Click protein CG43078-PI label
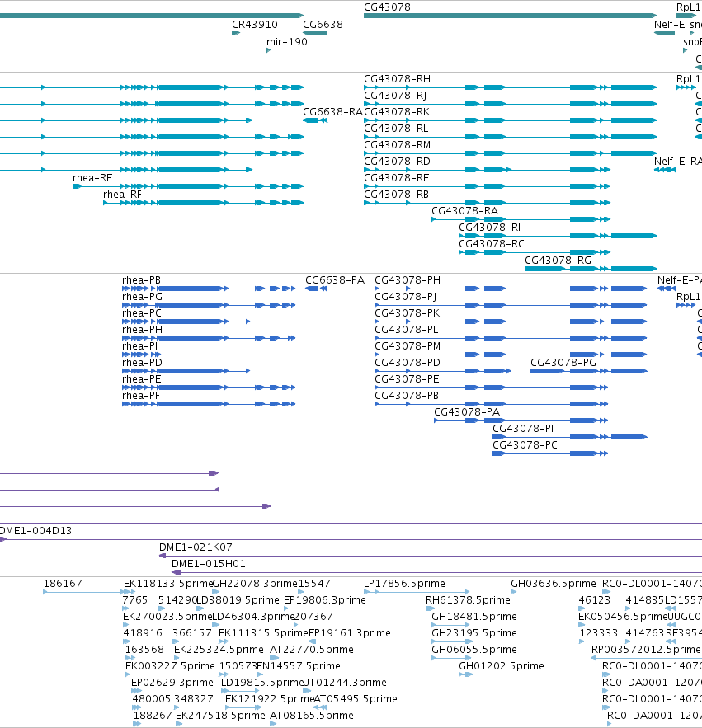The height and width of the screenshot is (728, 702). click(523, 428)
